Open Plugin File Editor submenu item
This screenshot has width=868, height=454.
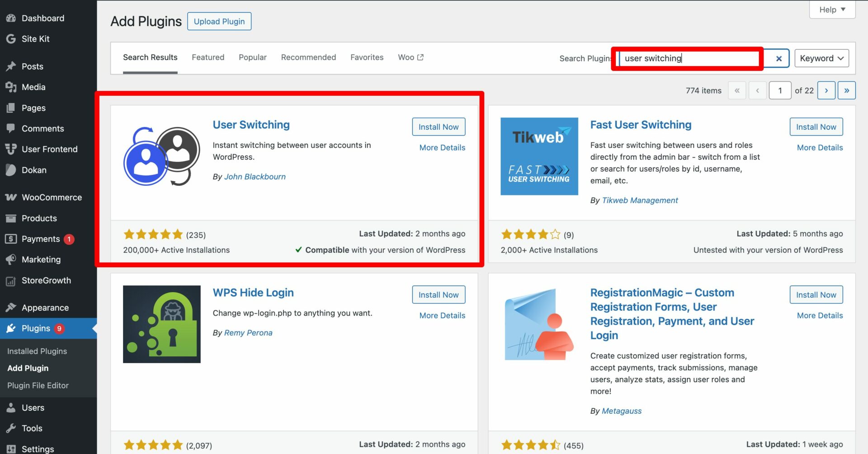pyautogui.click(x=38, y=386)
